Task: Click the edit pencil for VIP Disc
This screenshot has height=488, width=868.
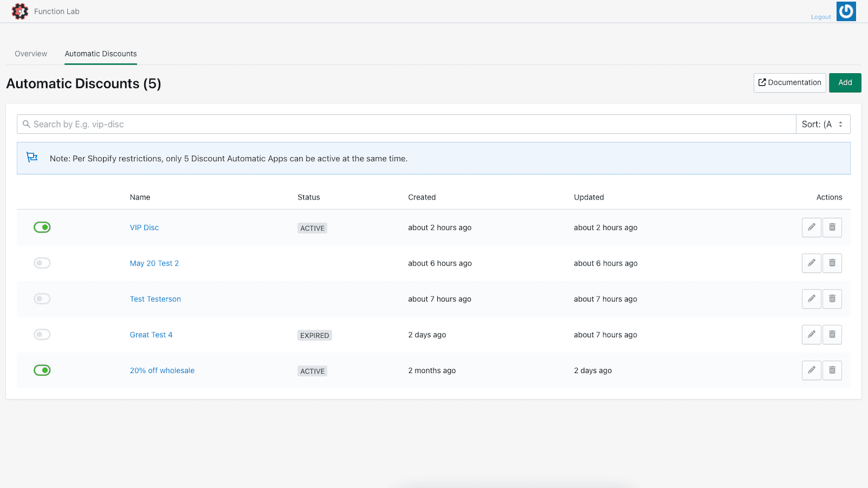Action: (811, 228)
